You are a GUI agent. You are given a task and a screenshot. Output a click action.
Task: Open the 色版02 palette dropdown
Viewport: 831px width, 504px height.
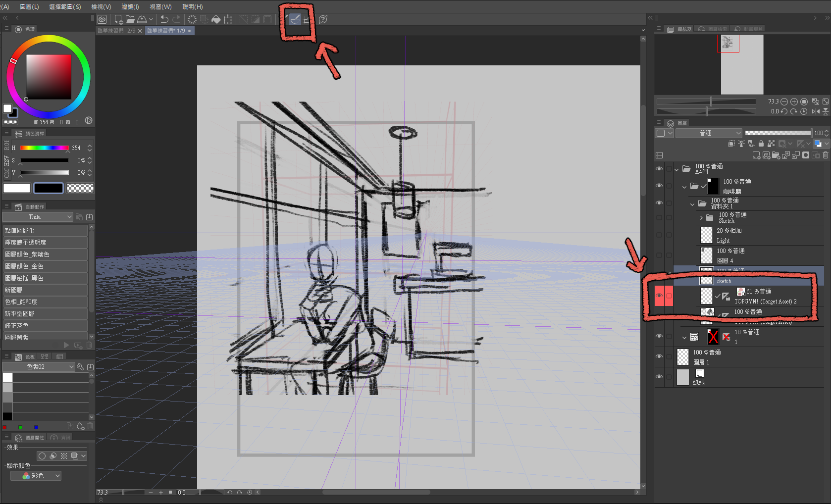coord(39,367)
